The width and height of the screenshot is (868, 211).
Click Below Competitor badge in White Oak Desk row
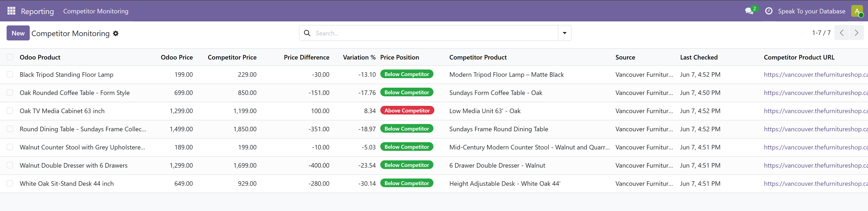[x=407, y=183]
